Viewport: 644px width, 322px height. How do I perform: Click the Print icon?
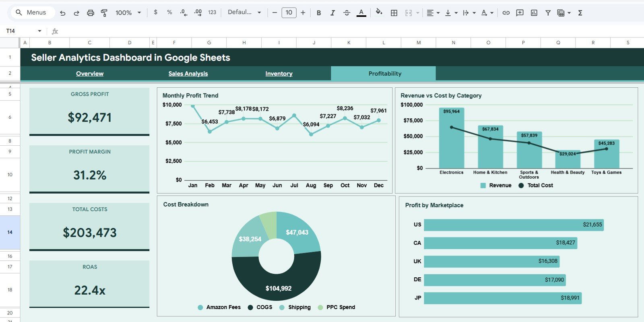point(91,13)
